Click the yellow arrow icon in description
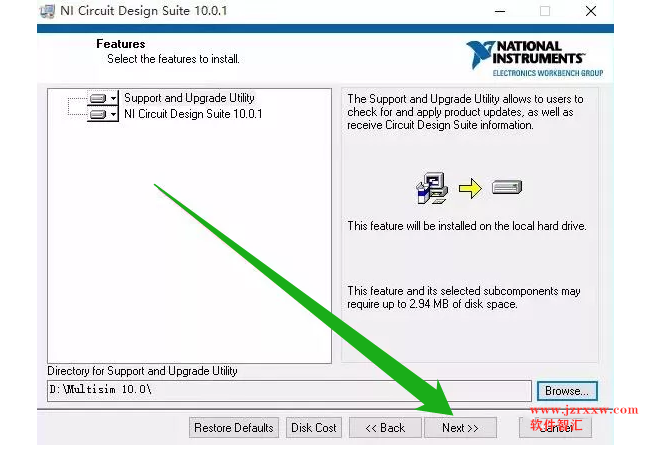 coord(470,188)
